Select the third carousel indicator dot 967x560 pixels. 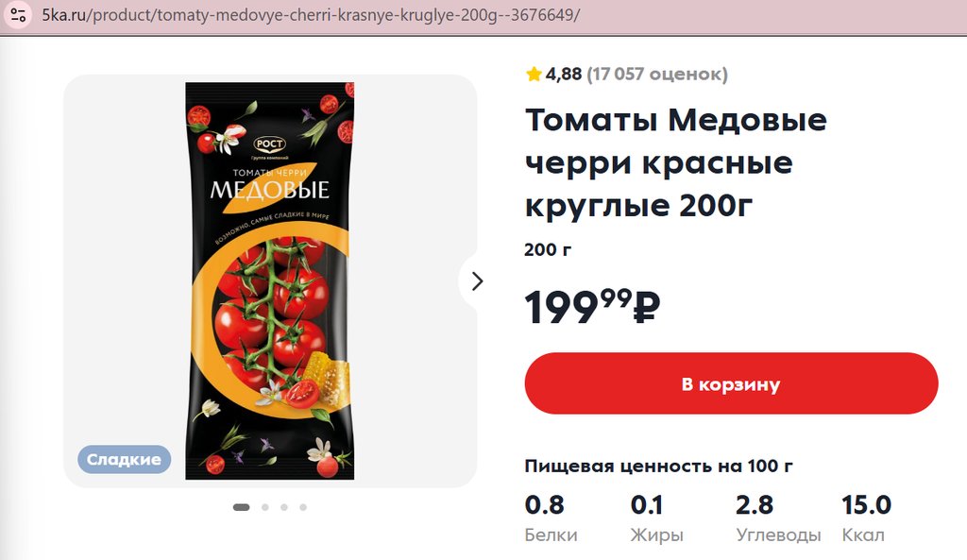284,507
